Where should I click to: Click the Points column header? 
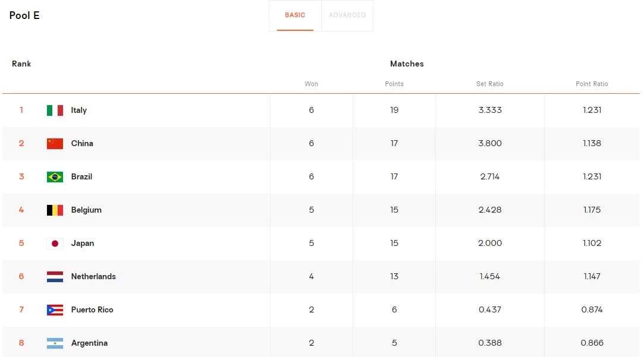[394, 84]
